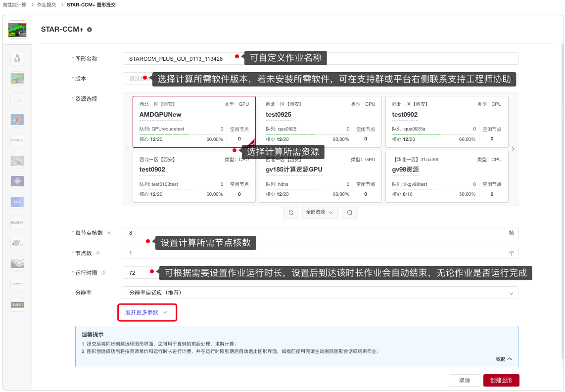Click the MATLAB icon in sidebar
565x392 pixels.
[x=17, y=120]
